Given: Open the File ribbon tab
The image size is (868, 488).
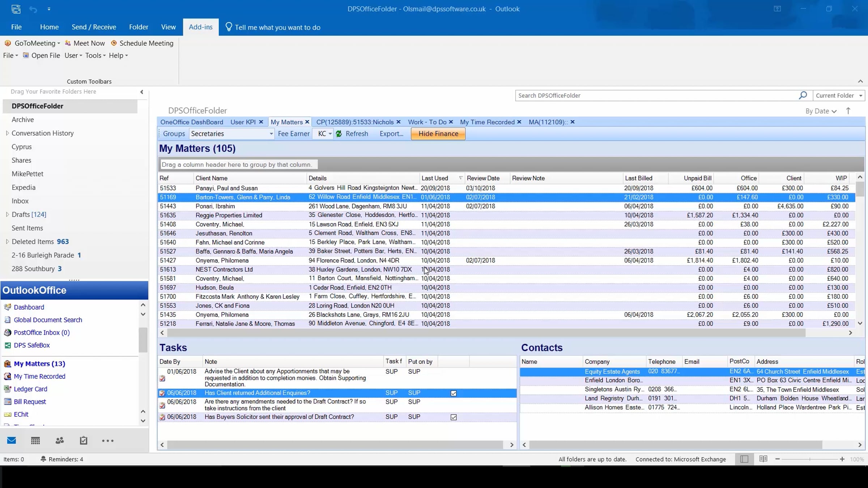Looking at the screenshot, I should [16, 27].
